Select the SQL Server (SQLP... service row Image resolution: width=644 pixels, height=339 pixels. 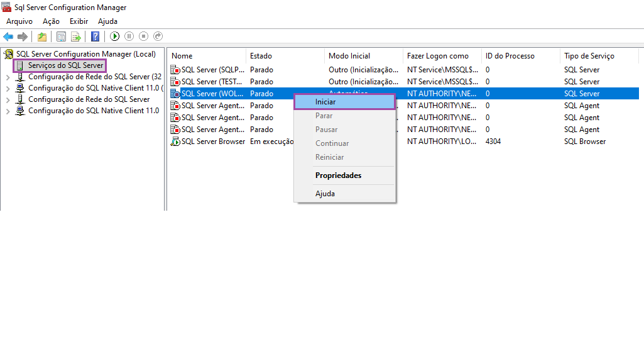(x=405, y=70)
